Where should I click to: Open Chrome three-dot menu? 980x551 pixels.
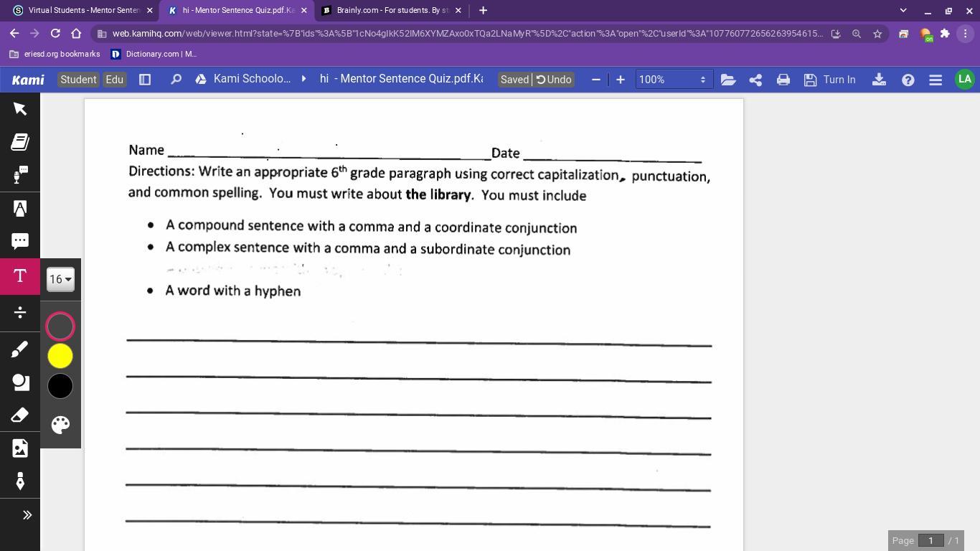pyautogui.click(x=966, y=34)
